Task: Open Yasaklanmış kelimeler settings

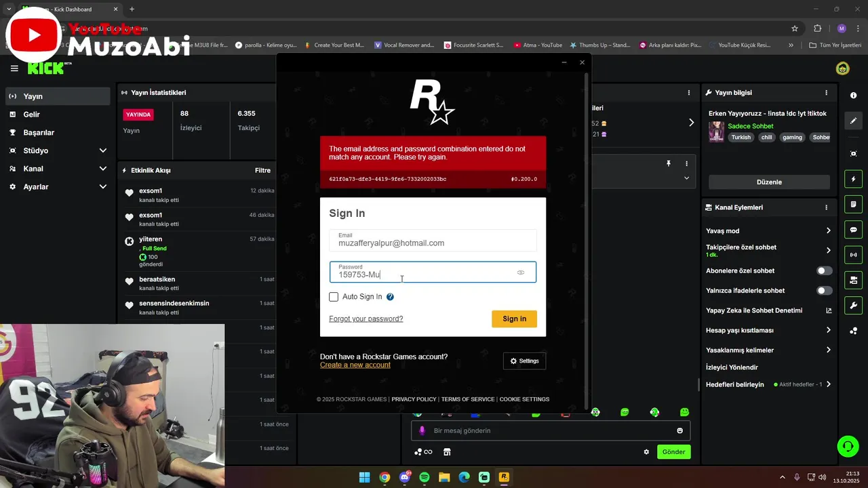Action: click(x=768, y=350)
